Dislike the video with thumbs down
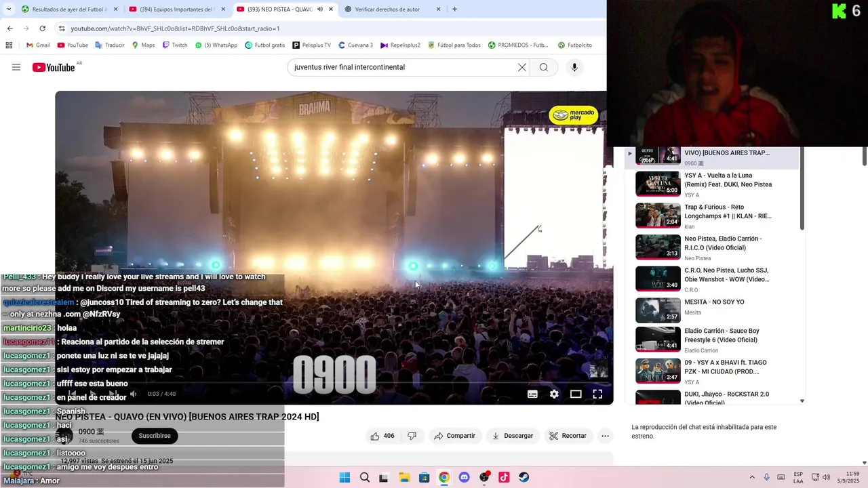 point(412,436)
